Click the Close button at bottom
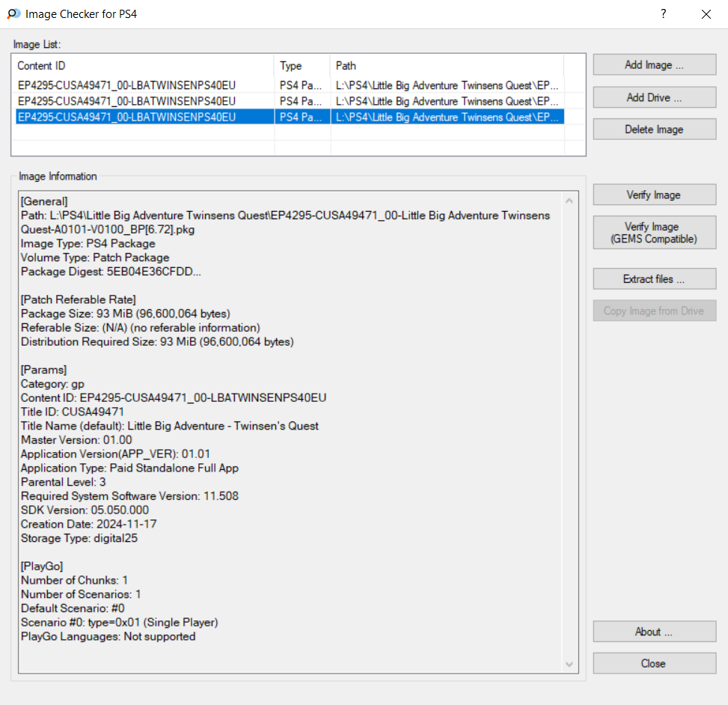Screen dimensions: 728x705 point(654,663)
